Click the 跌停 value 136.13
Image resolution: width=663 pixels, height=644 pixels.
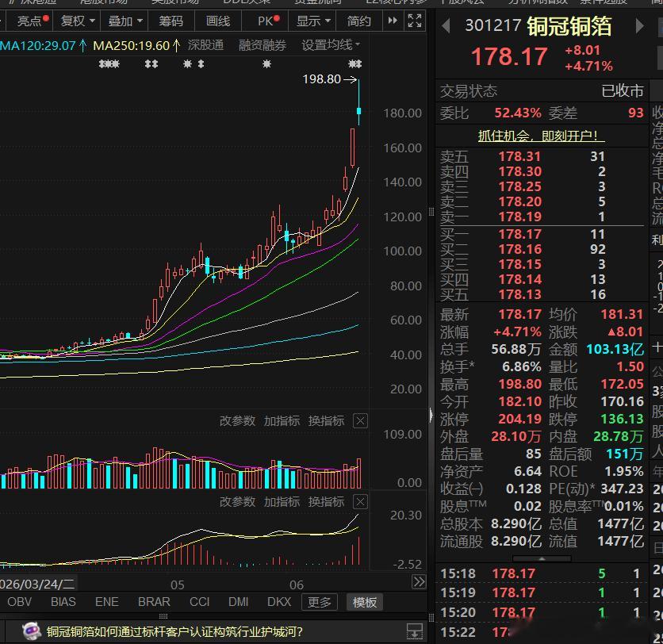tap(622, 419)
